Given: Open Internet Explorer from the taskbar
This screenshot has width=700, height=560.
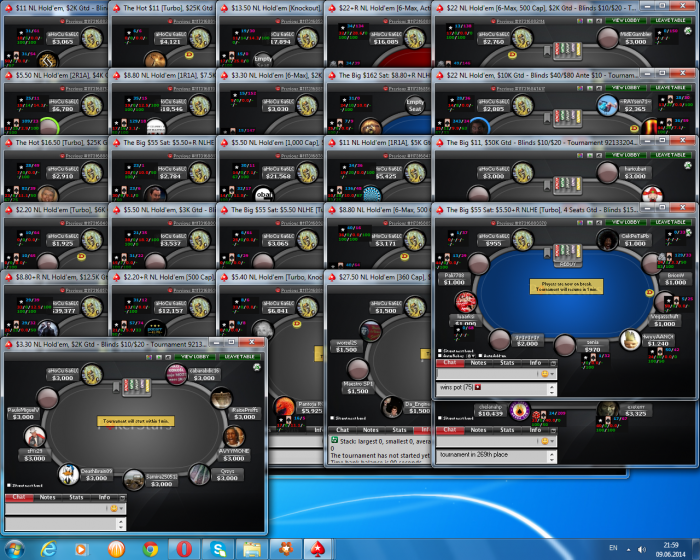Looking at the screenshot, I should [x=48, y=549].
